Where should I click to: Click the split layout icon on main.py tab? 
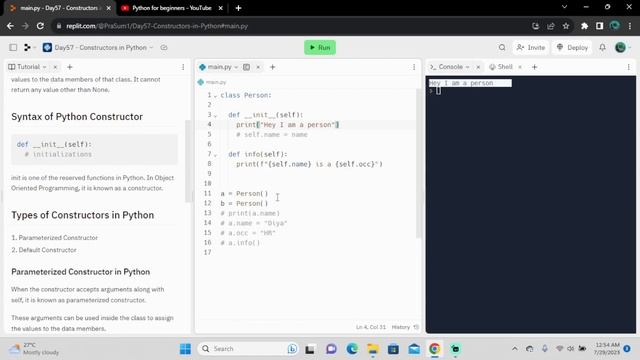click(247, 67)
